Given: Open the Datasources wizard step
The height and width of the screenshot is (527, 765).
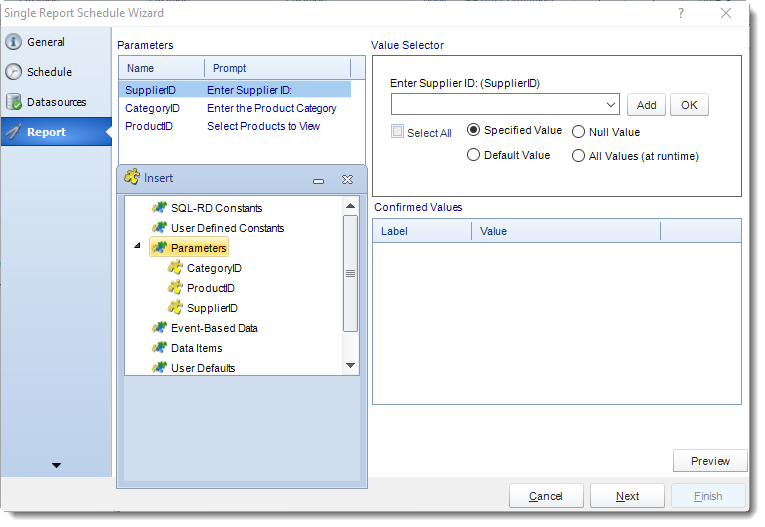Looking at the screenshot, I should tap(57, 102).
